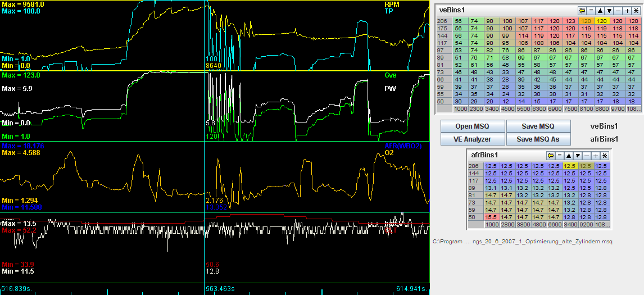Click the Max = 18.176 AFR label
Viewport: 644px width, 295px height.
coord(23,146)
